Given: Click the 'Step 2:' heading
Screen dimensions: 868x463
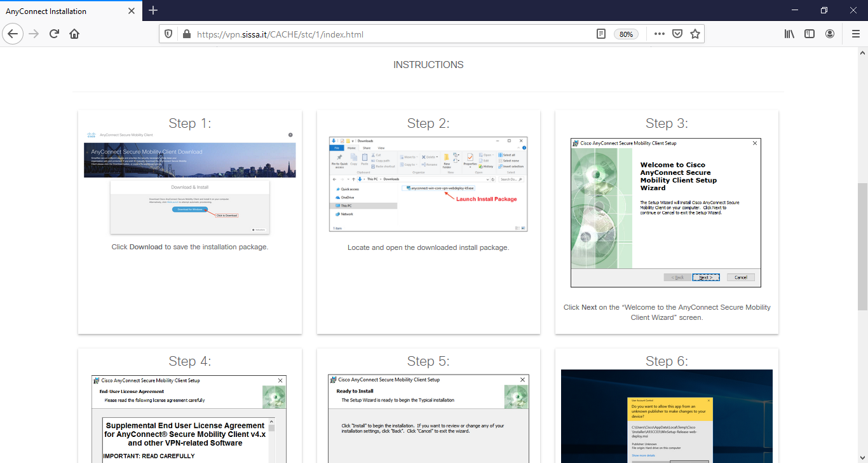Looking at the screenshot, I should 428,123.
